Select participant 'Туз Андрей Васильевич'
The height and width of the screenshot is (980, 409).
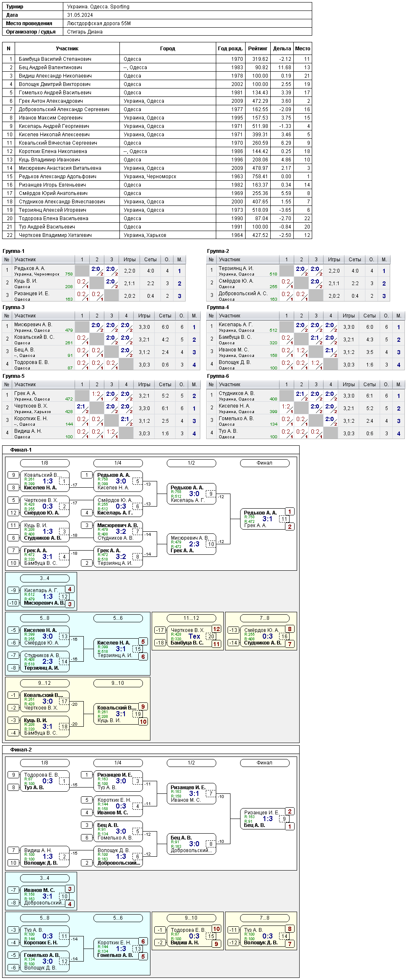point(47,227)
